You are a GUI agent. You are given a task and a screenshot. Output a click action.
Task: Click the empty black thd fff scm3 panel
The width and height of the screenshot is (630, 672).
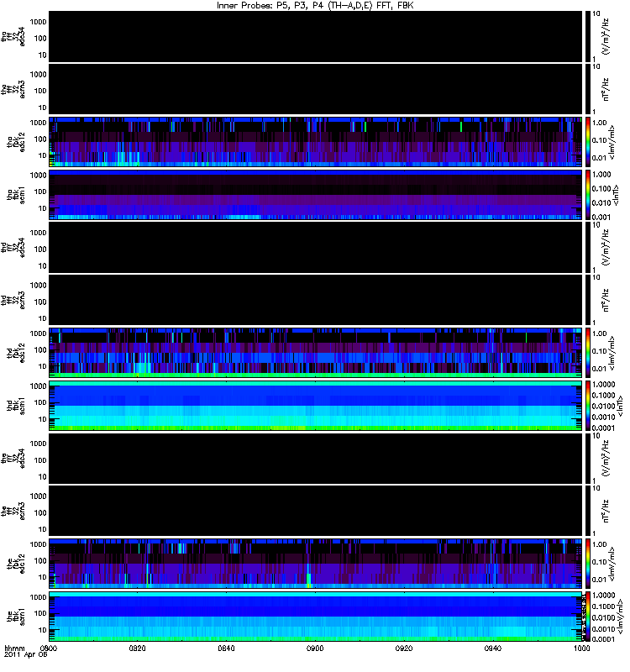click(316, 300)
